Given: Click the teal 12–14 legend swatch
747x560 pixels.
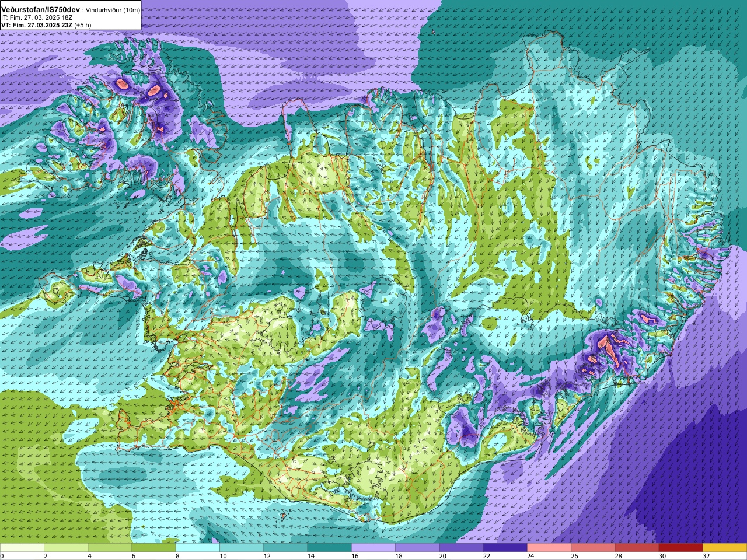Looking at the screenshot, I should [285, 547].
